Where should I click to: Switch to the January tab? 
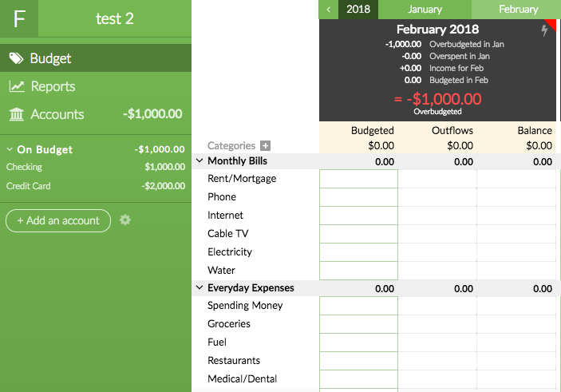(425, 10)
